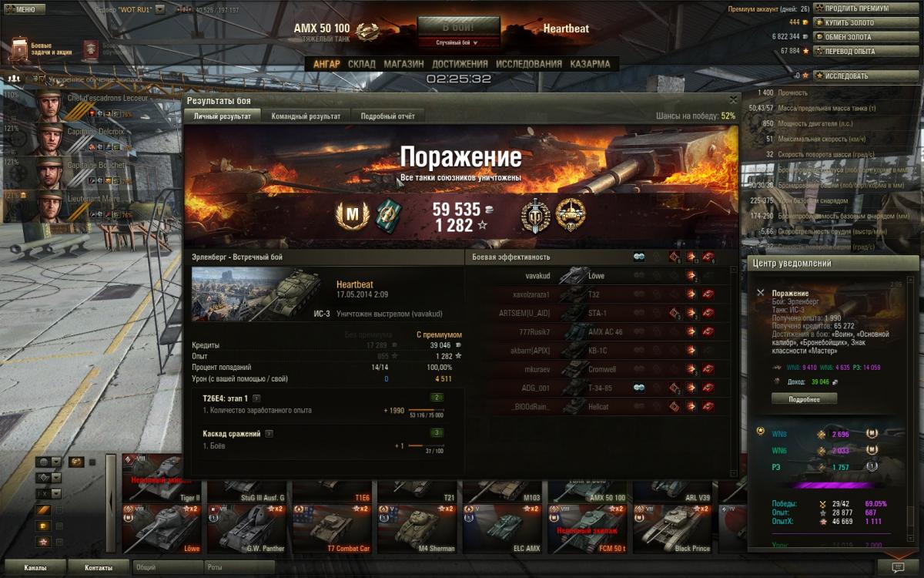Click the Mastery badge 'M' medal icon

tap(347, 214)
